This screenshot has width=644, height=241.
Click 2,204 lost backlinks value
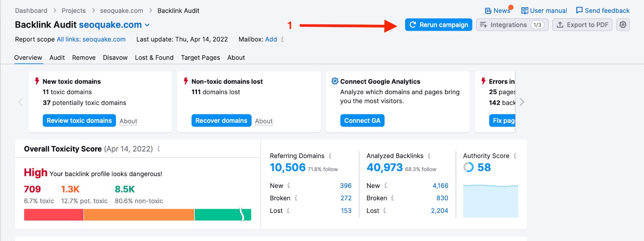(x=440, y=211)
